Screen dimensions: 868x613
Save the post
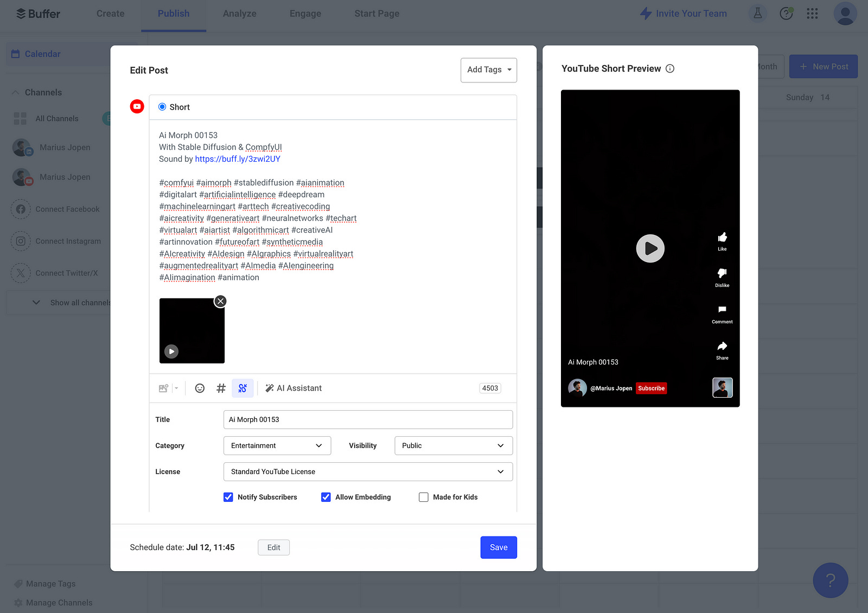pyautogui.click(x=499, y=547)
